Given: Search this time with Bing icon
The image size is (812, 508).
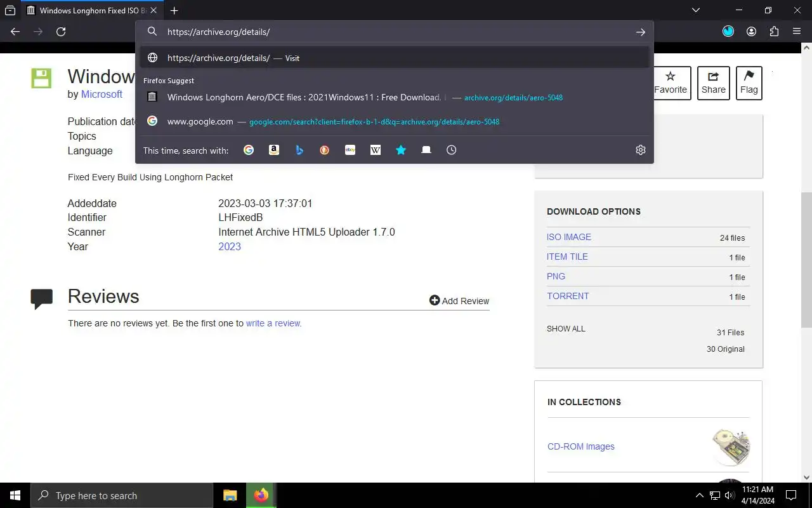Looking at the screenshot, I should click(x=299, y=150).
